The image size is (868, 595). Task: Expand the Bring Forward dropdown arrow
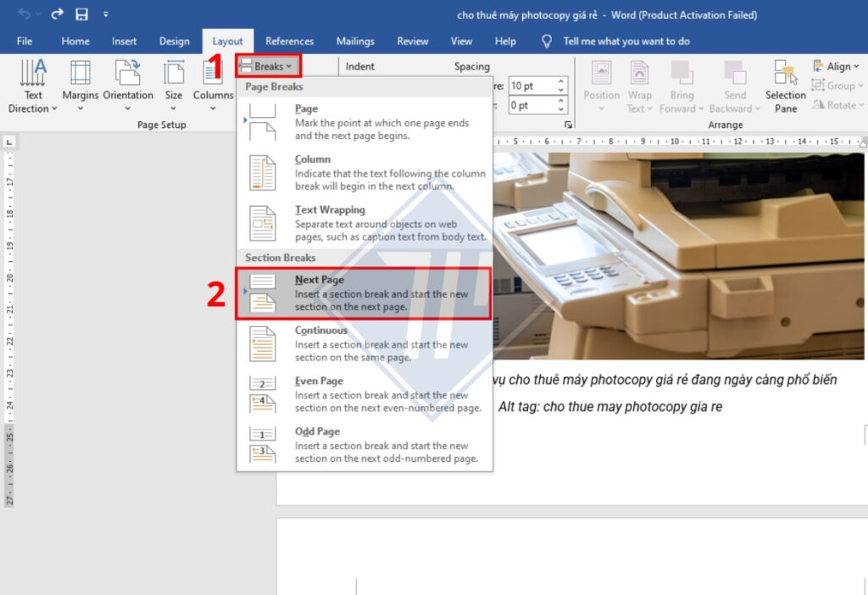pos(701,109)
